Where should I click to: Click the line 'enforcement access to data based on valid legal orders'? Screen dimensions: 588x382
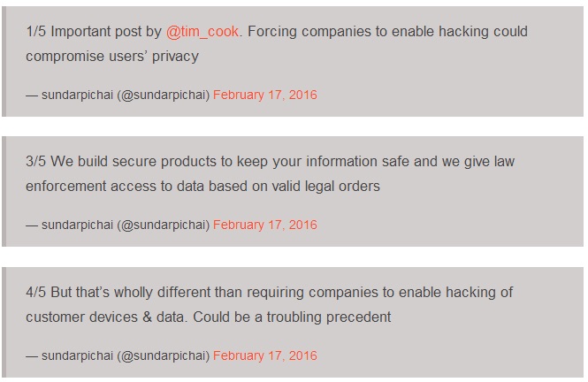tap(202, 187)
